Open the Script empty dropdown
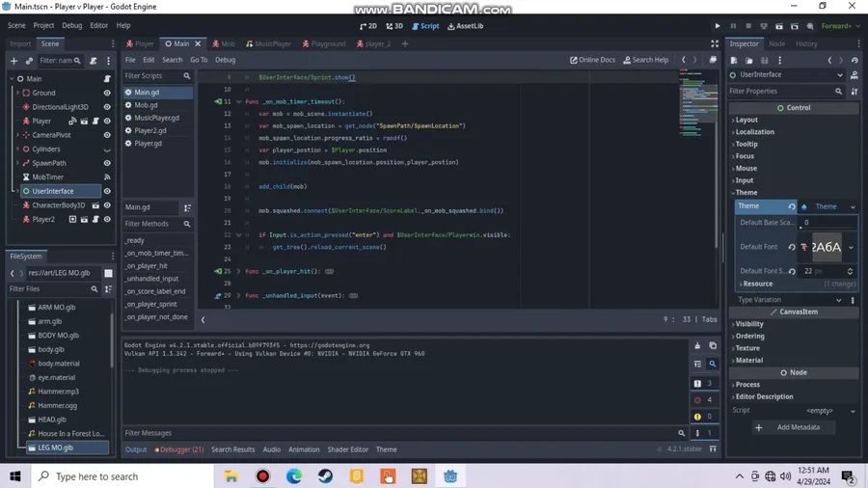The width and height of the screenshot is (868, 488). pos(853,411)
